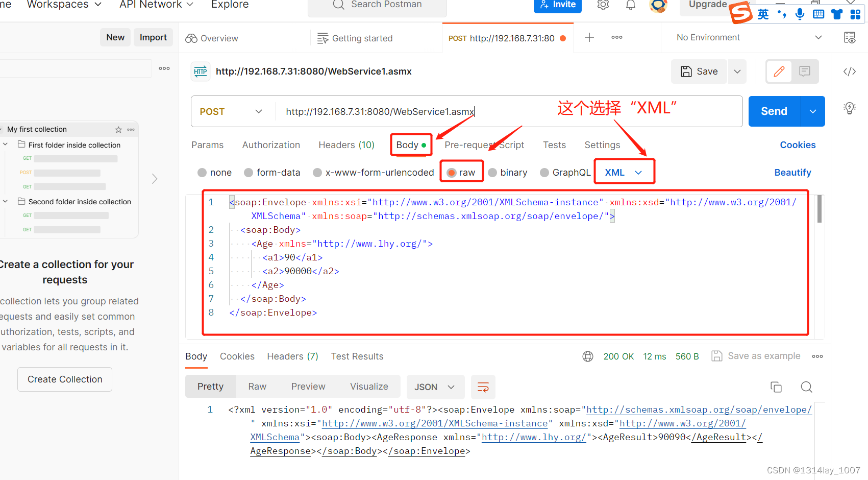Viewport: 868px width, 480px height.
Task: Click the response network globe icon
Action: coord(588,356)
